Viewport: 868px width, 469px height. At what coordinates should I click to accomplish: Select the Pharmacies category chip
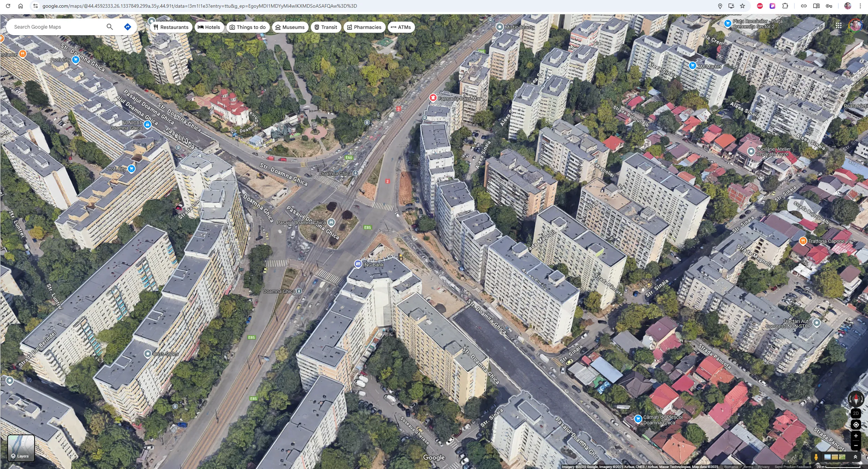[x=364, y=27]
